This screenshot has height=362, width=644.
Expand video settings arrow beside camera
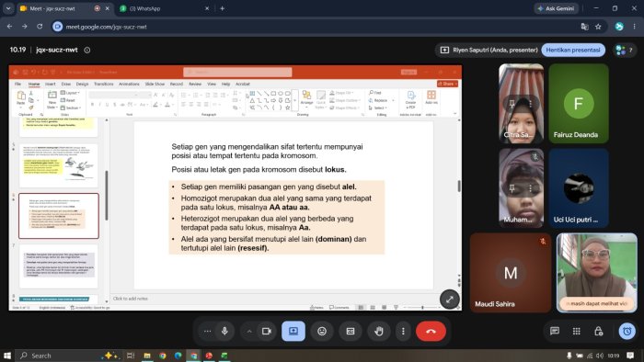pyautogui.click(x=249, y=331)
